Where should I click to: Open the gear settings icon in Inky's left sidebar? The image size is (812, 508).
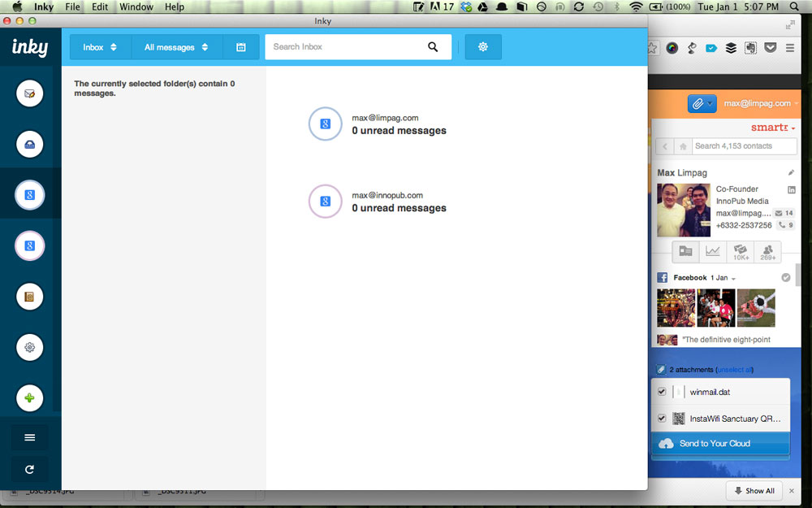pos(29,347)
